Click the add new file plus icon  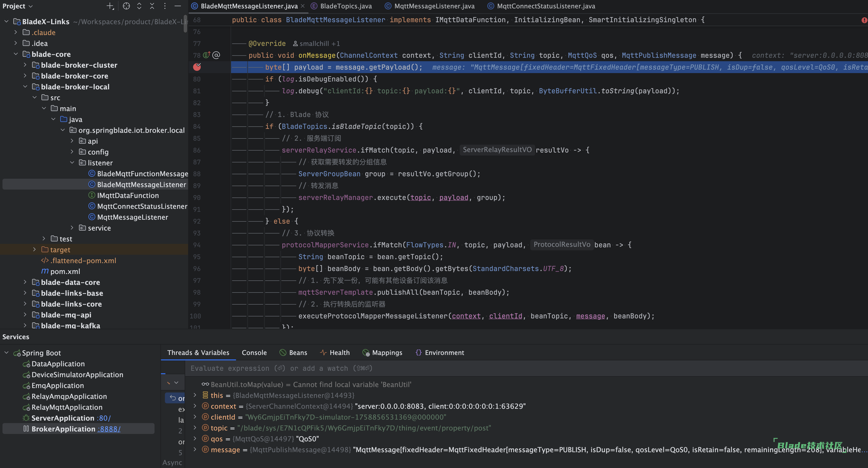110,6
